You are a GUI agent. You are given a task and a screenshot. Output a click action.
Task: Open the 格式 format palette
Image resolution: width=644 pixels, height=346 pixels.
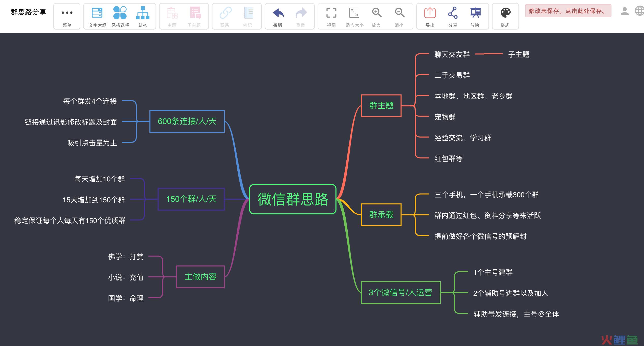(x=505, y=16)
